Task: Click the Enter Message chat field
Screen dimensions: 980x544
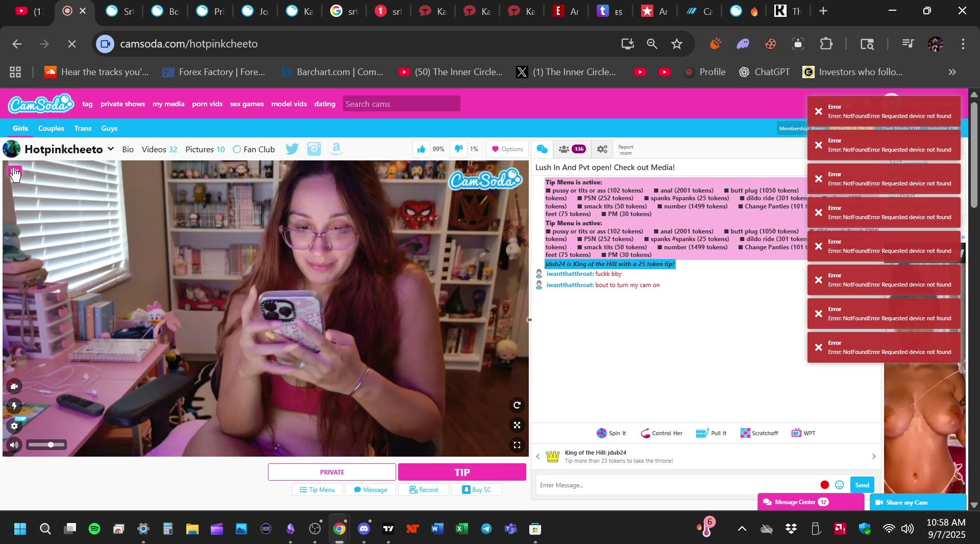Action: tap(676, 485)
